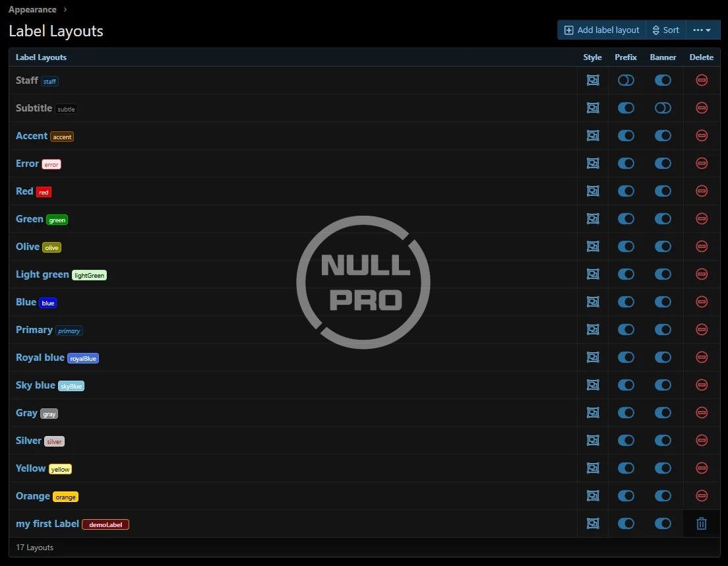Click the Silver layout row name
This screenshot has height=566, width=728.
tap(28, 441)
